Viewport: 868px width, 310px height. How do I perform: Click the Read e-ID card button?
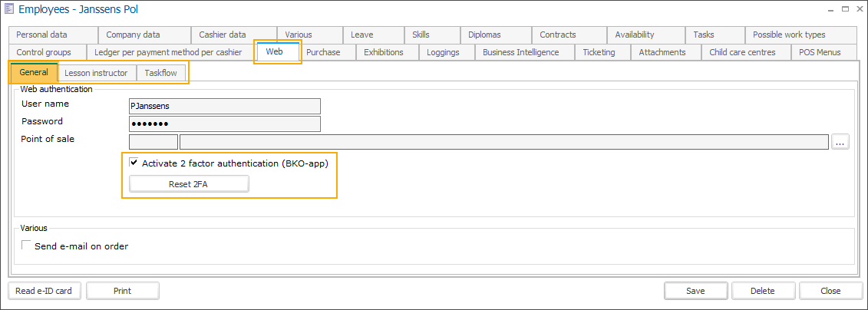point(44,291)
